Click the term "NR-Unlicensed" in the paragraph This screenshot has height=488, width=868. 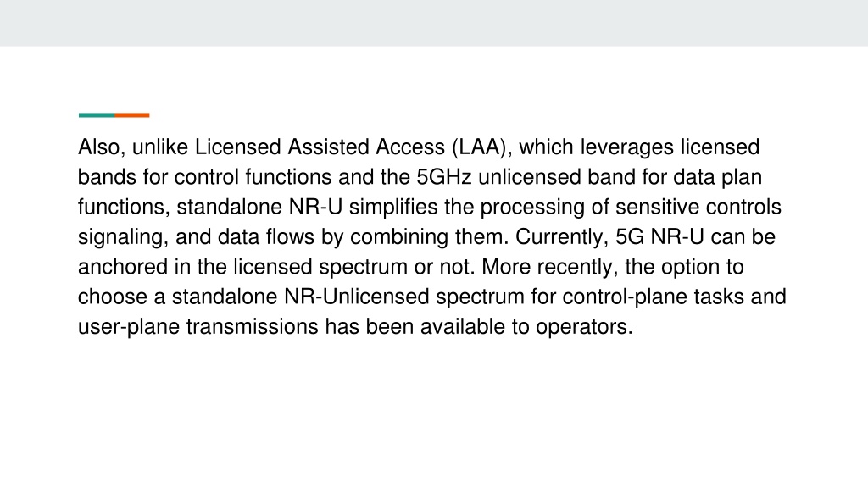click(x=357, y=297)
